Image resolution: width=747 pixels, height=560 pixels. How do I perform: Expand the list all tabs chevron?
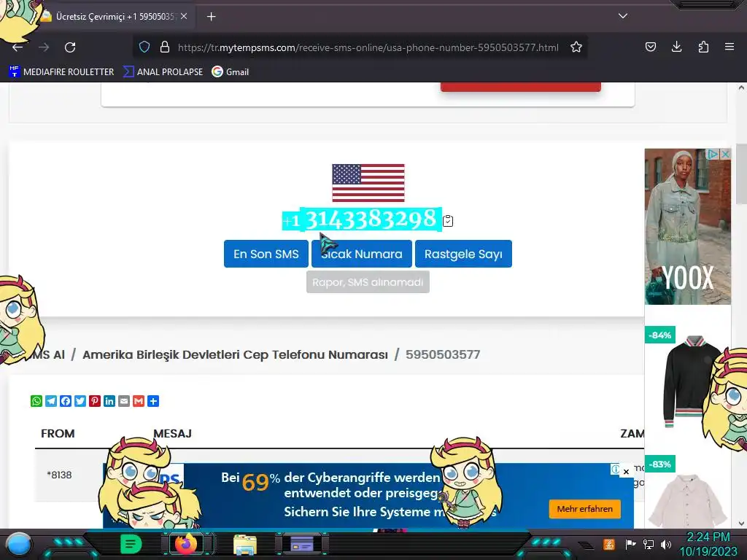coord(623,16)
